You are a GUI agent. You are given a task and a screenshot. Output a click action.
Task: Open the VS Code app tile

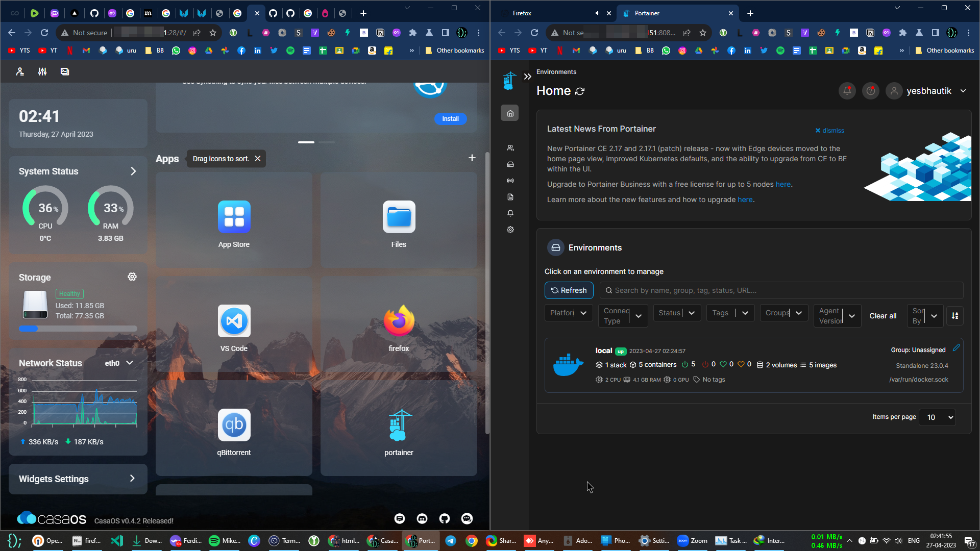pyautogui.click(x=234, y=321)
